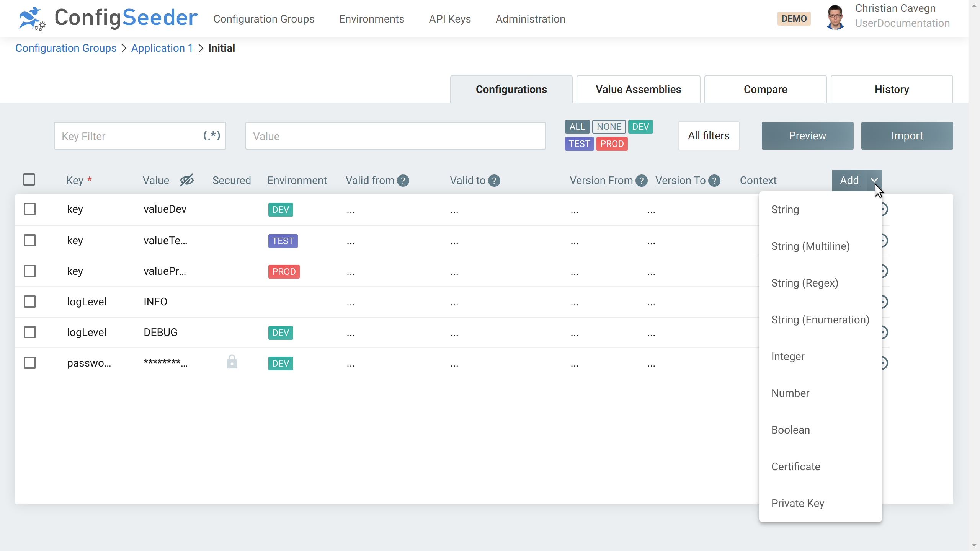The height and width of the screenshot is (551, 980).
Task: Toggle the eye icon to reveal hidden values
Action: click(186, 180)
